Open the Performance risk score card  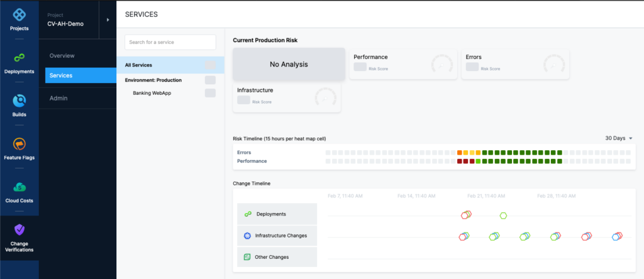[403, 64]
